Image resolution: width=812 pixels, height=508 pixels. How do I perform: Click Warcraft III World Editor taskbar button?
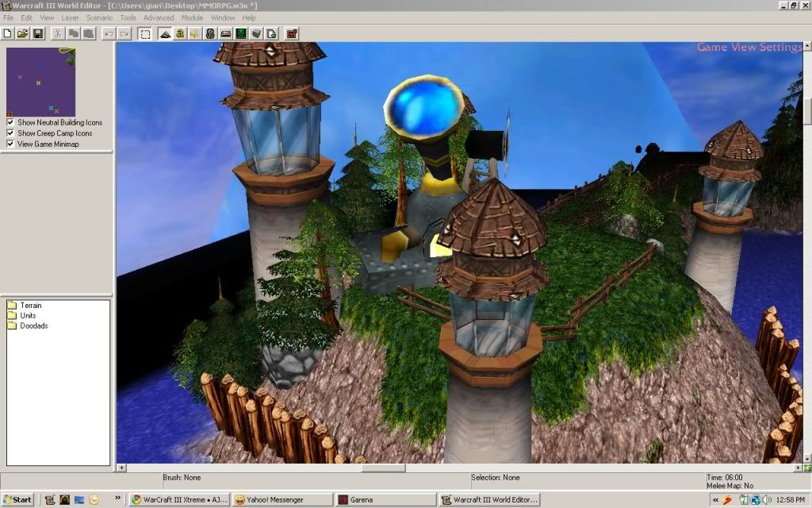tap(489, 500)
